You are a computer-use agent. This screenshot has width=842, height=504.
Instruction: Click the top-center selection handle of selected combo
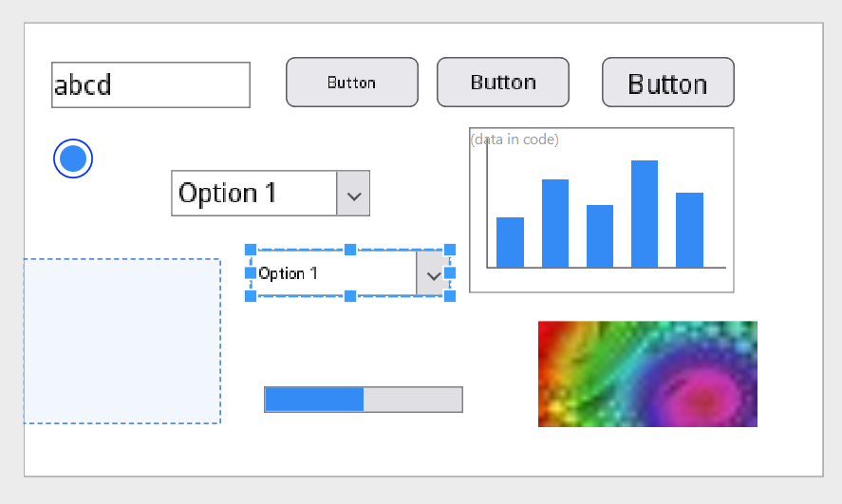350,250
